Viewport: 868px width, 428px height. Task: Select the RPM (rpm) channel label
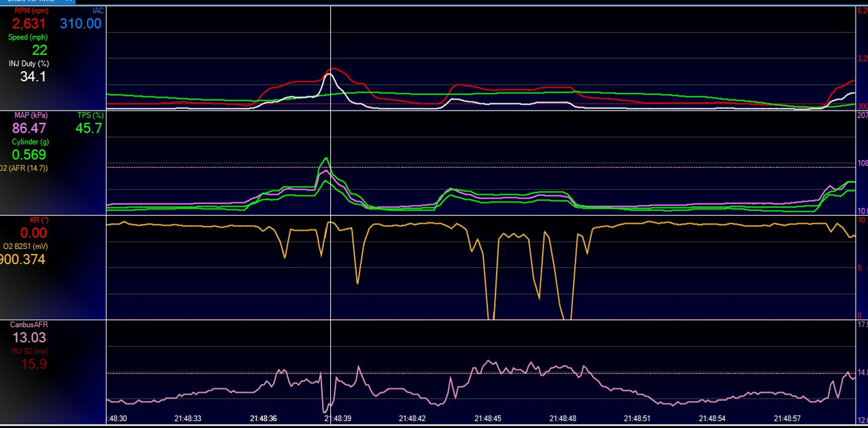[31, 11]
